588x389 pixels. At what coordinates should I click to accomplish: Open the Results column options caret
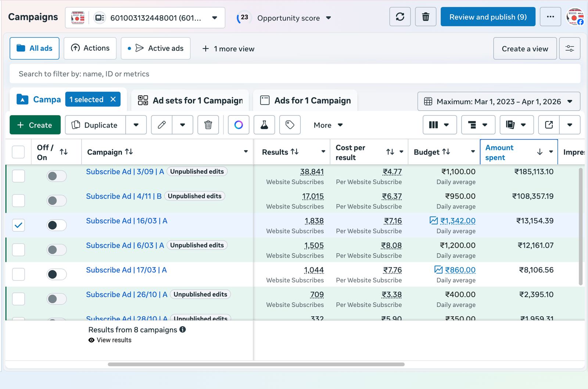click(x=323, y=151)
